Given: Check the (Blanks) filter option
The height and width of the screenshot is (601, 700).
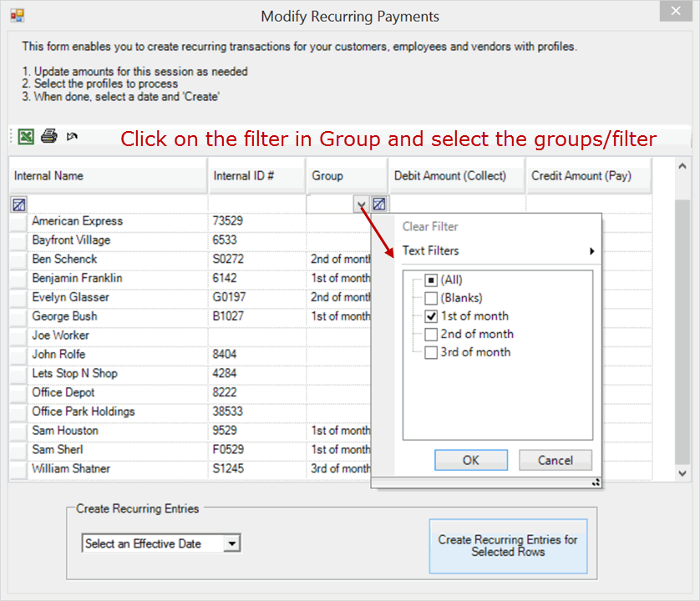Looking at the screenshot, I should 431,298.
